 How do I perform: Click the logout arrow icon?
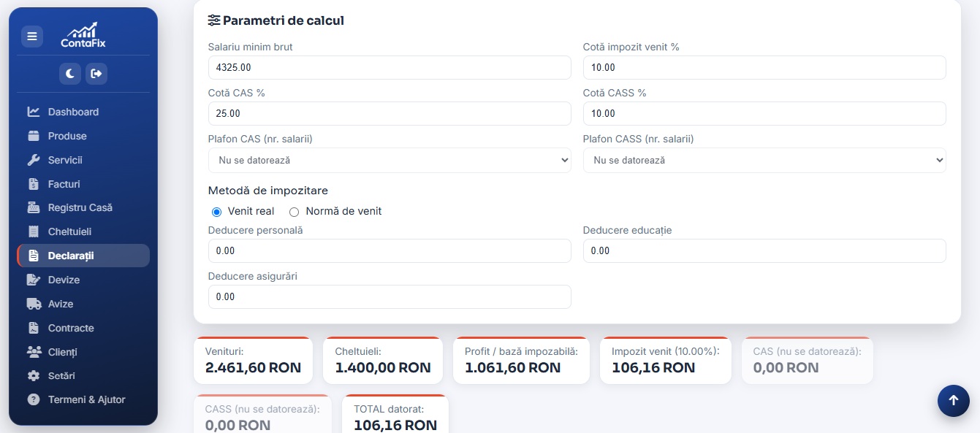coord(96,73)
